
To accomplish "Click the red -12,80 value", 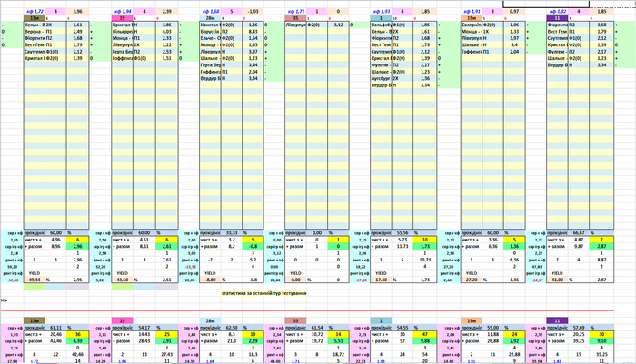I will point(13,280).
